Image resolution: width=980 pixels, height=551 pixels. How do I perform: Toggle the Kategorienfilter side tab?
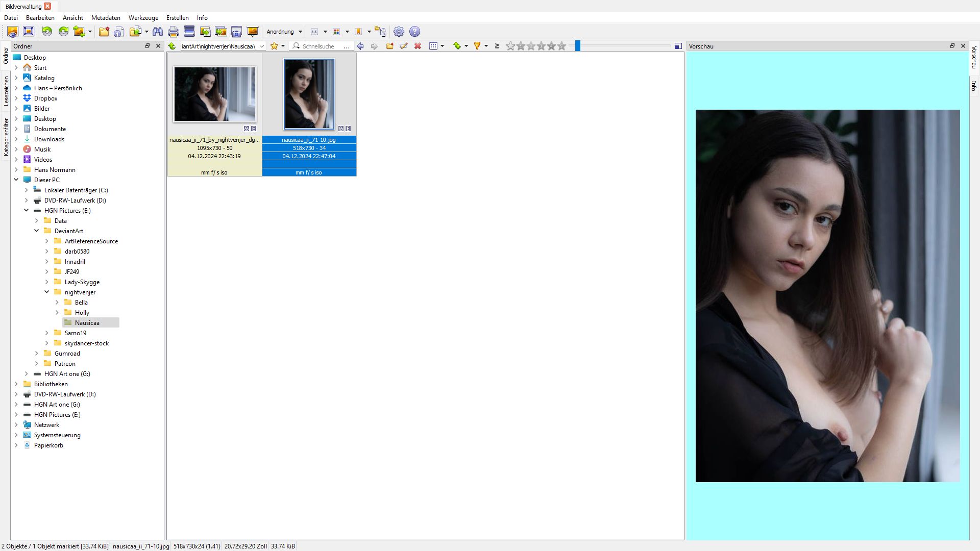point(6,137)
